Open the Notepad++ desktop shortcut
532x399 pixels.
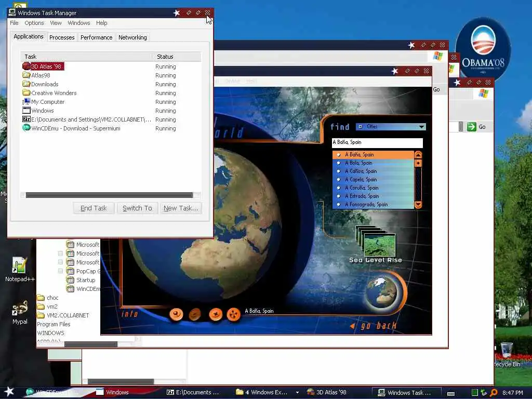point(19,270)
